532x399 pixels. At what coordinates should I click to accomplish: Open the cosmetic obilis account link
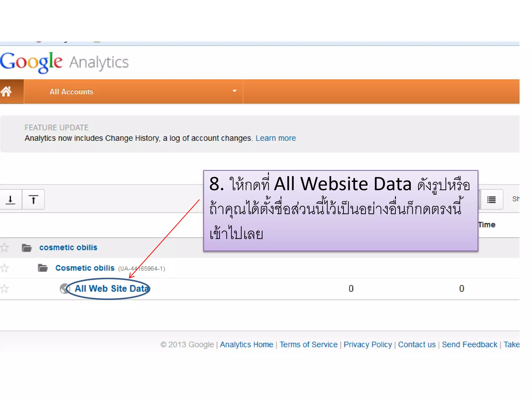point(68,248)
